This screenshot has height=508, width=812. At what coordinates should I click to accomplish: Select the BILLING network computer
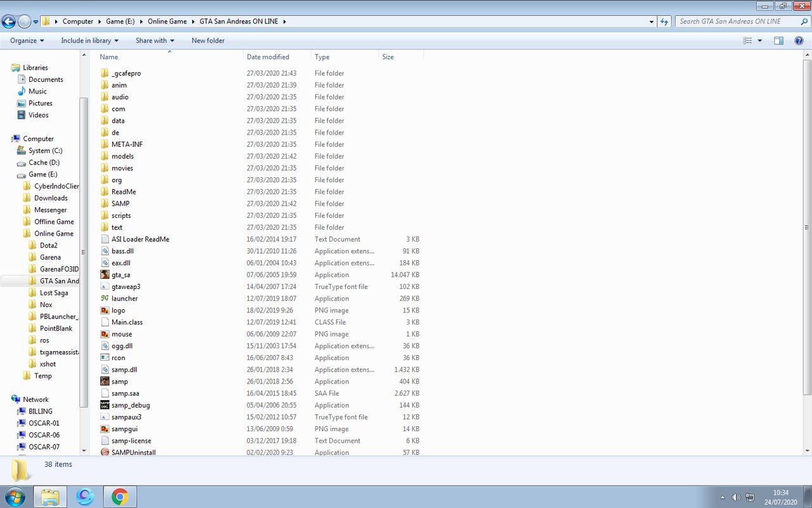coord(41,411)
